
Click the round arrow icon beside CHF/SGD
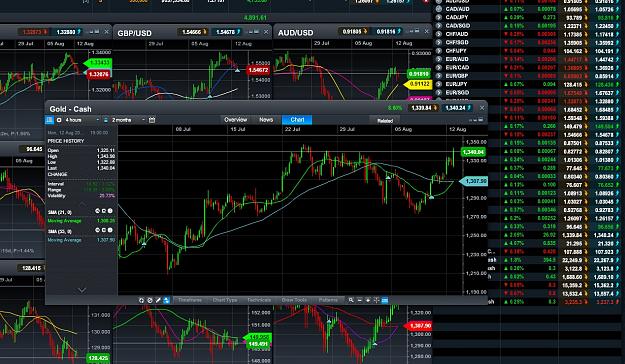point(439,42)
